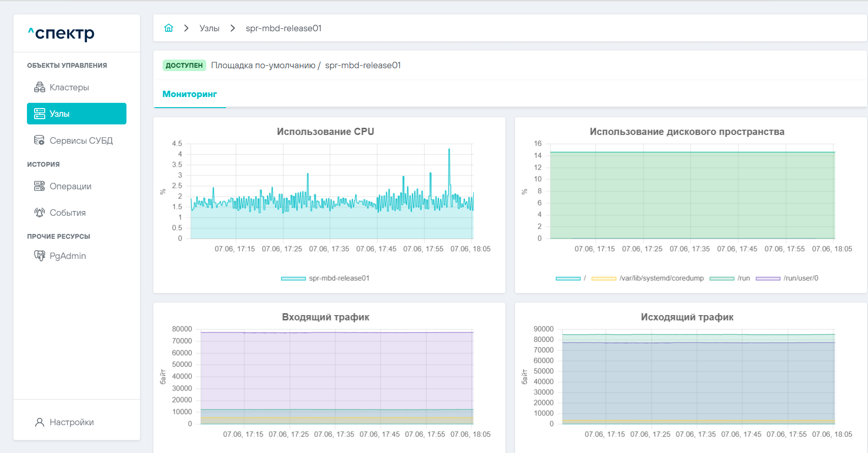Click the chevron after the home icon
The height and width of the screenshot is (453, 868).
186,28
